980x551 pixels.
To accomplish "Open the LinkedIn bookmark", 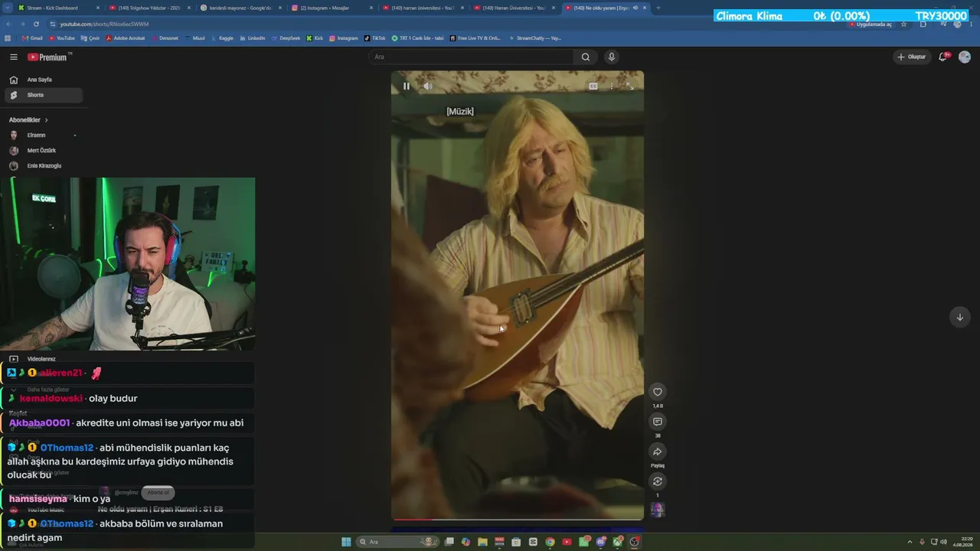I will (x=253, y=37).
